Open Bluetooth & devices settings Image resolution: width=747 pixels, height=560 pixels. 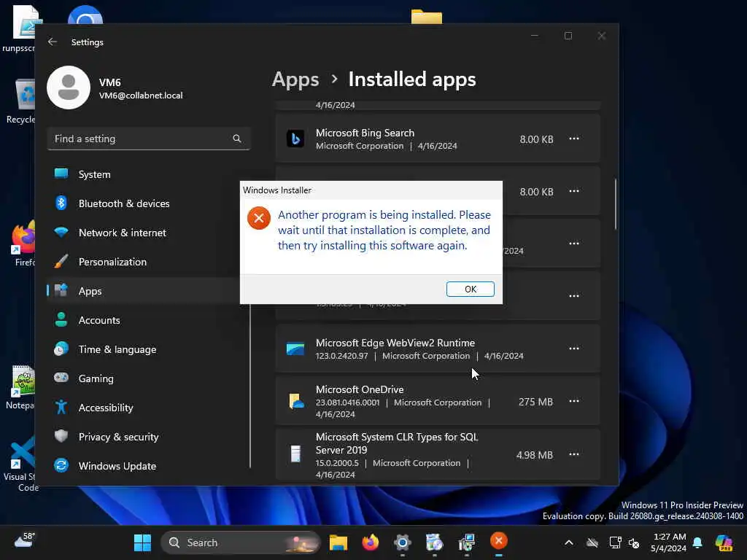click(149, 203)
